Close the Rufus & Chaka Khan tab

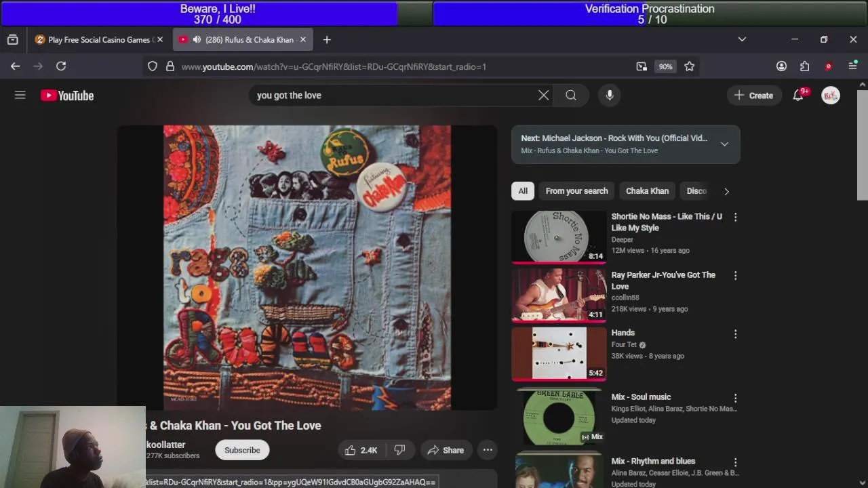(x=303, y=40)
